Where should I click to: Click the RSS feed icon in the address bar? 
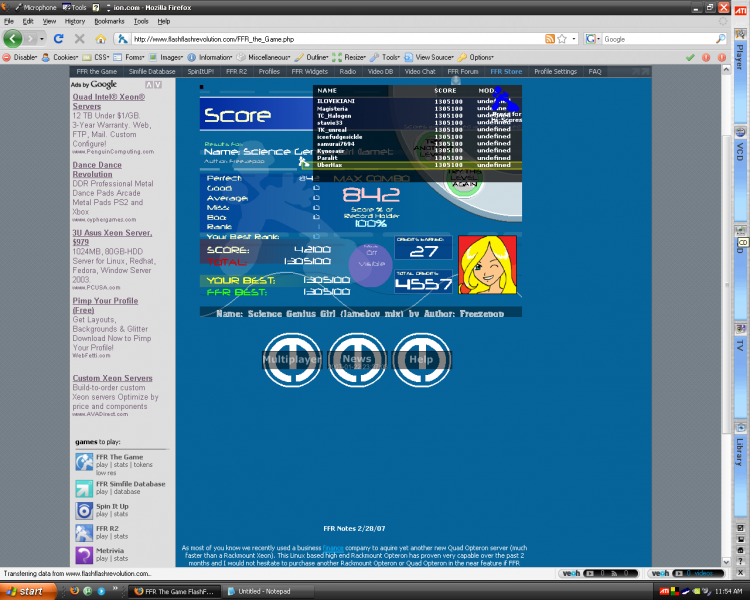(550, 39)
